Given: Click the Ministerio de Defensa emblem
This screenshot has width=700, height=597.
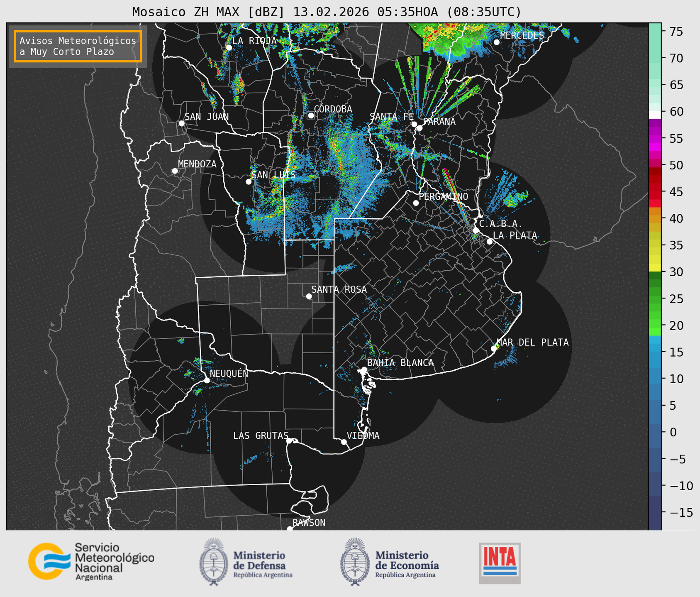Looking at the screenshot, I should click(214, 562).
